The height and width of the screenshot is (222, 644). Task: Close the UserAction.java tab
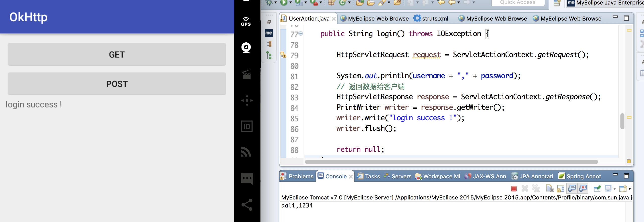334,19
